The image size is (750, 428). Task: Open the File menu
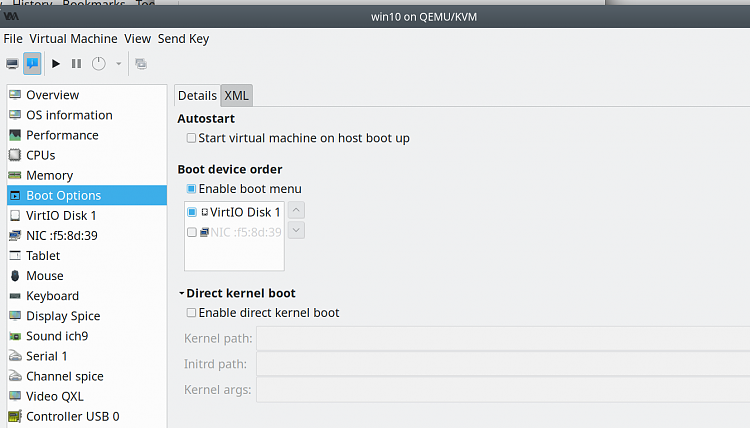click(13, 39)
